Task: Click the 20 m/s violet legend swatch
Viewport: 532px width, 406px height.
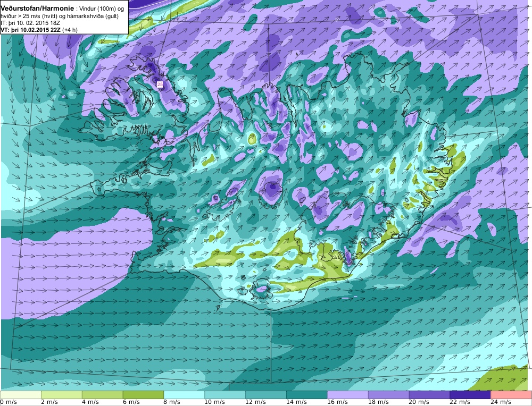Action: click(x=429, y=395)
